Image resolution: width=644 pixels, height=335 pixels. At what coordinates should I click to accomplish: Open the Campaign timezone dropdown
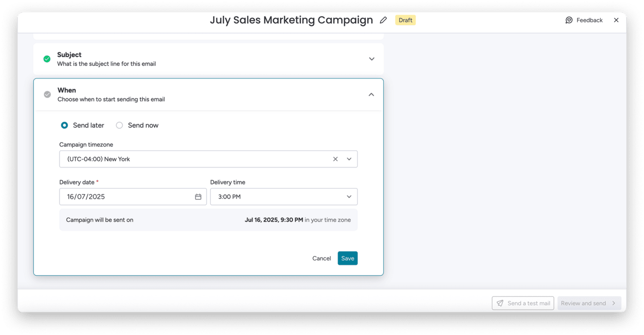(349, 158)
